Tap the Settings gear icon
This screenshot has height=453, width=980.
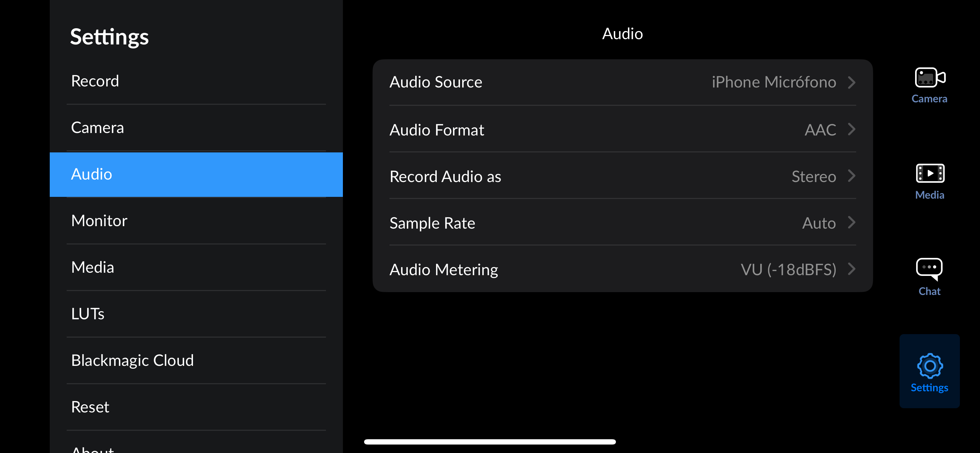(929, 366)
